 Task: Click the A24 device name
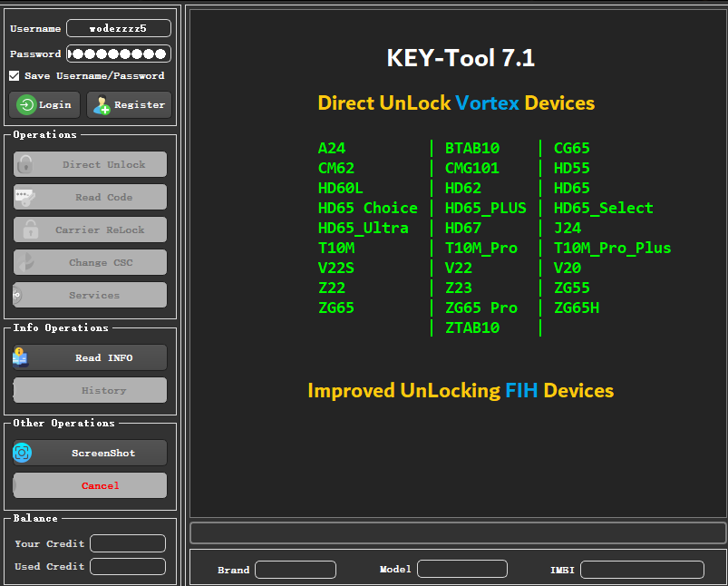pyautogui.click(x=332, y=148)
